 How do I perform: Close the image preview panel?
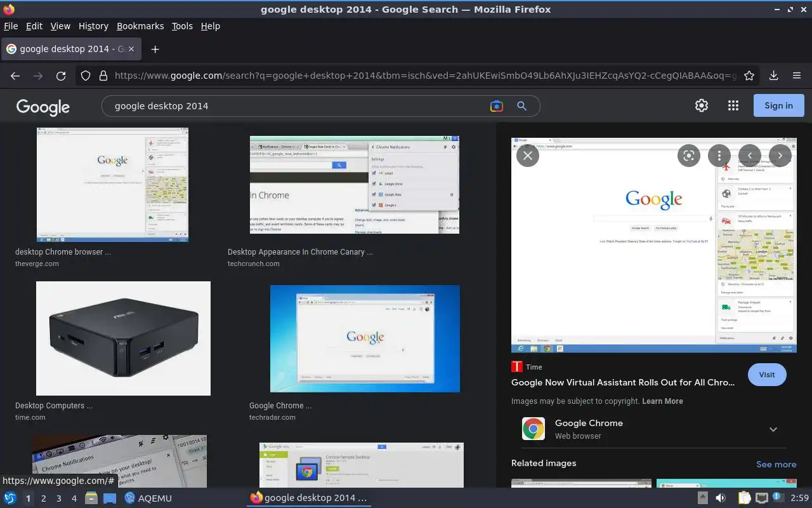coord(528,156)
